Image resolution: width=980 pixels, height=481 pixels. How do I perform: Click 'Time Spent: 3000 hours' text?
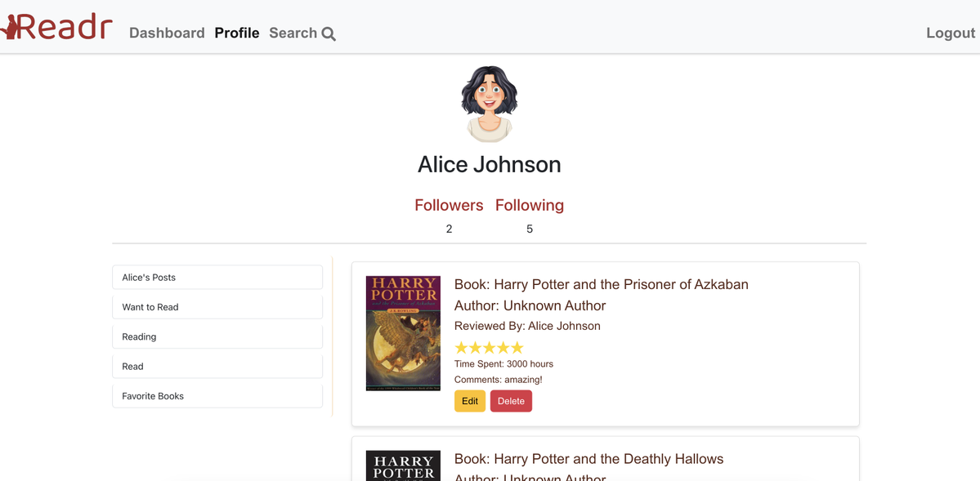(503, 363)
